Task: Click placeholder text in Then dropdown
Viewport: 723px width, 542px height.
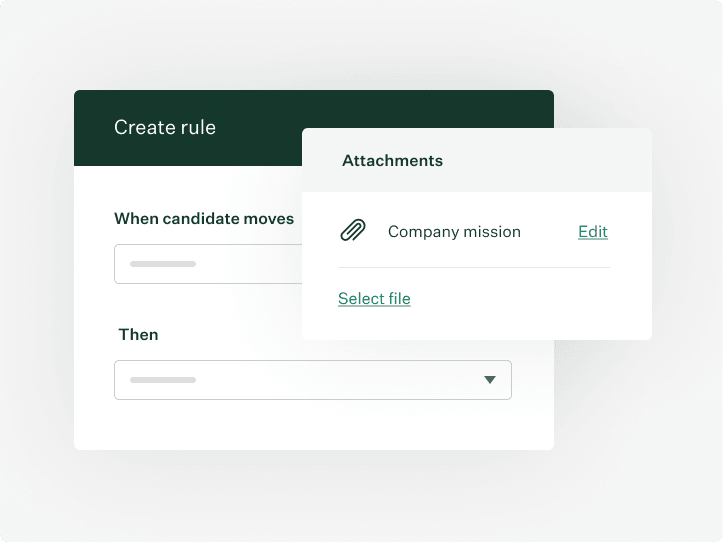Action: tap(163, 380)
